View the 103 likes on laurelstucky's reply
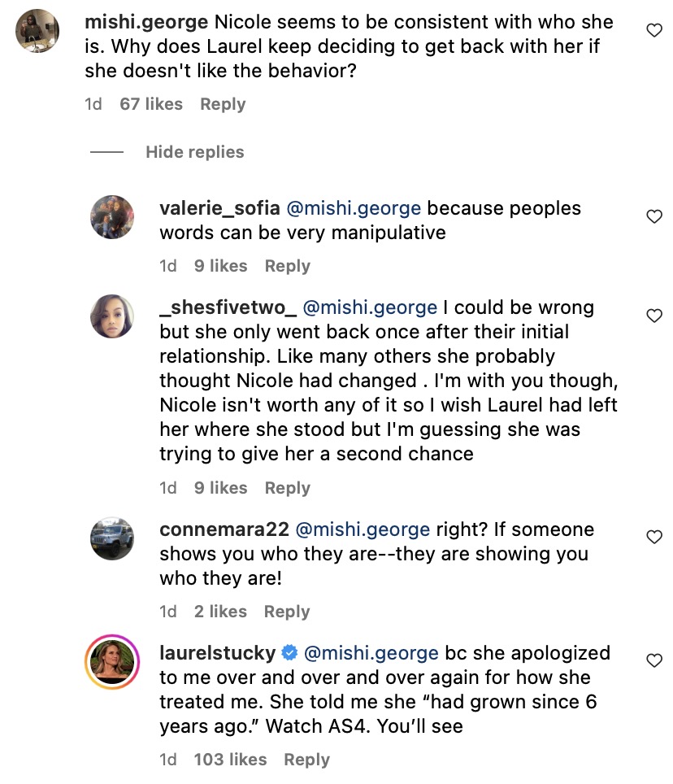 tap(230, 760)
